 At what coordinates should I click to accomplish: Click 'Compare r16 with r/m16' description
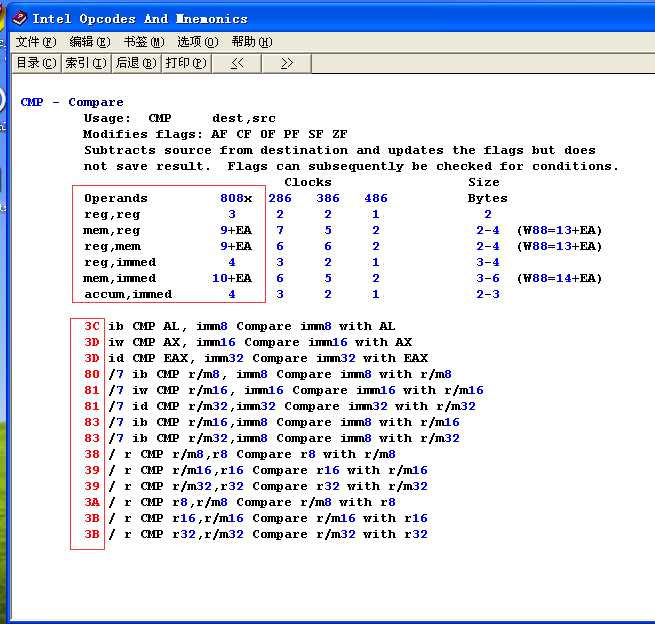coord(340,470)
